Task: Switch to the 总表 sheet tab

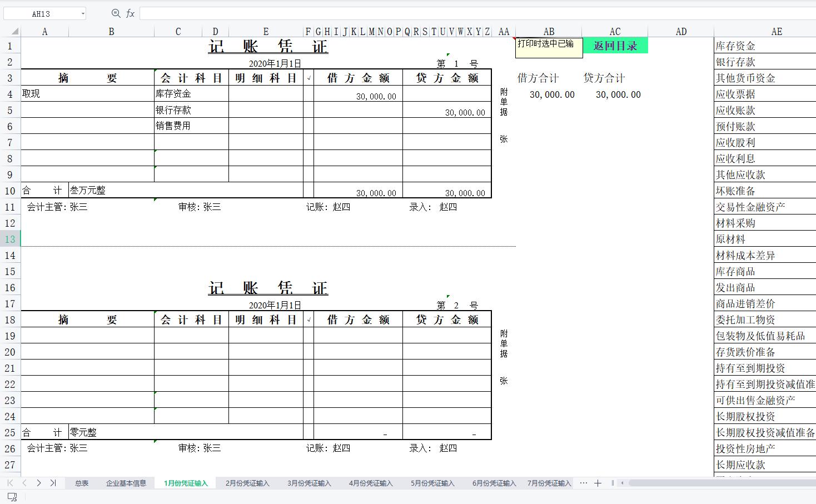Action: (82, 483)
